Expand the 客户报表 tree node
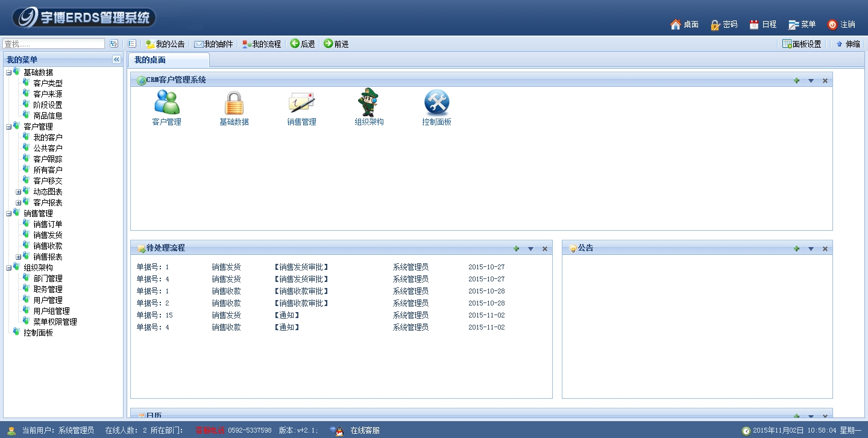Viewport: 868px width, 438px height. coord(18,203)
